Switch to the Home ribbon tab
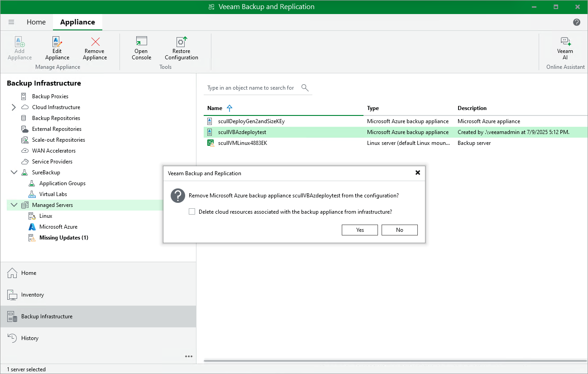Image resolution: width=588 pixels, height=374 pixels. point(36,22)
